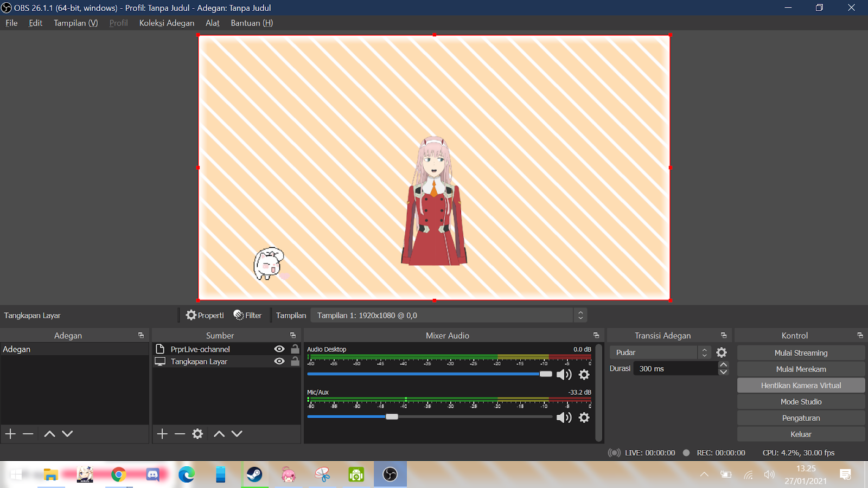Screen dimensions: 868x488
Task: Pop out the Transisi Adegan dock
Action: pos(724,336)
